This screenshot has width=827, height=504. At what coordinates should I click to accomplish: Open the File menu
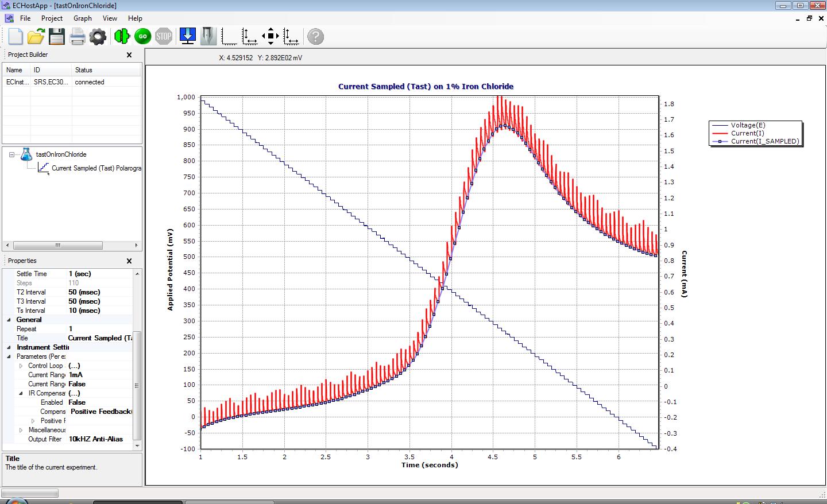click(x=25, y=18)
